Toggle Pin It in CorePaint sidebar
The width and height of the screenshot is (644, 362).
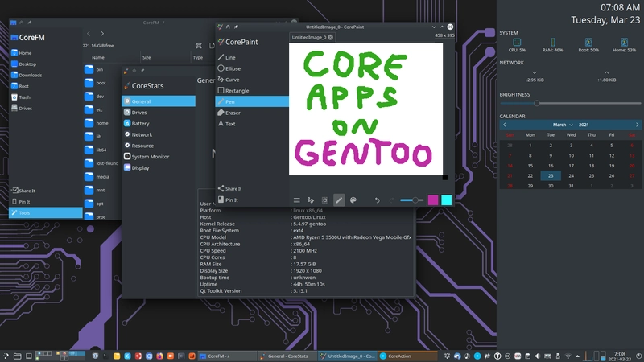click(x=231, y=200)
